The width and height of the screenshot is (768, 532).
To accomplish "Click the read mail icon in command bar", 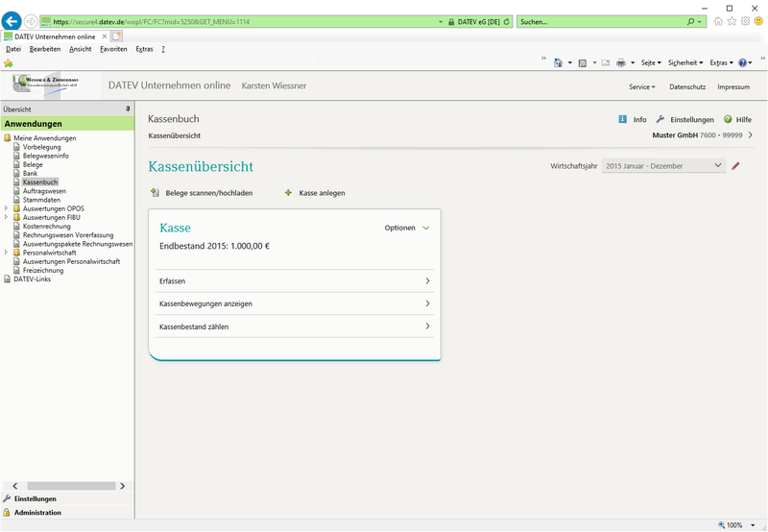I will [606, 62].
